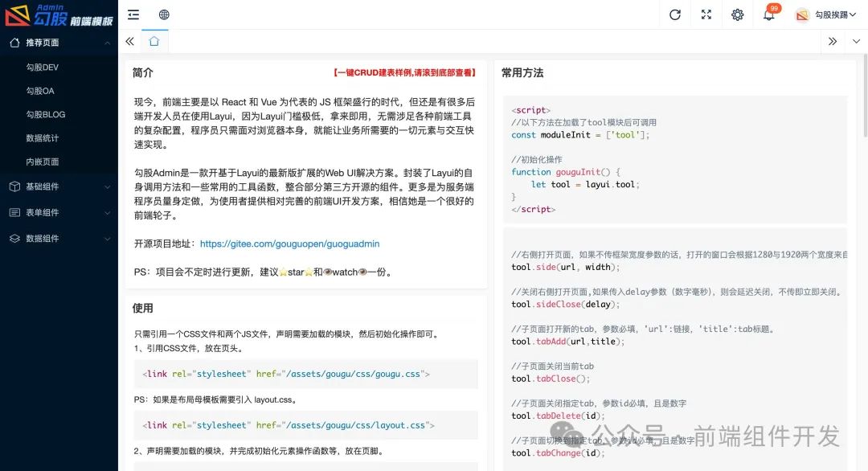Click the tool.tabDelete(id) code line
The image size is (868, 471).
click(558, 416)
